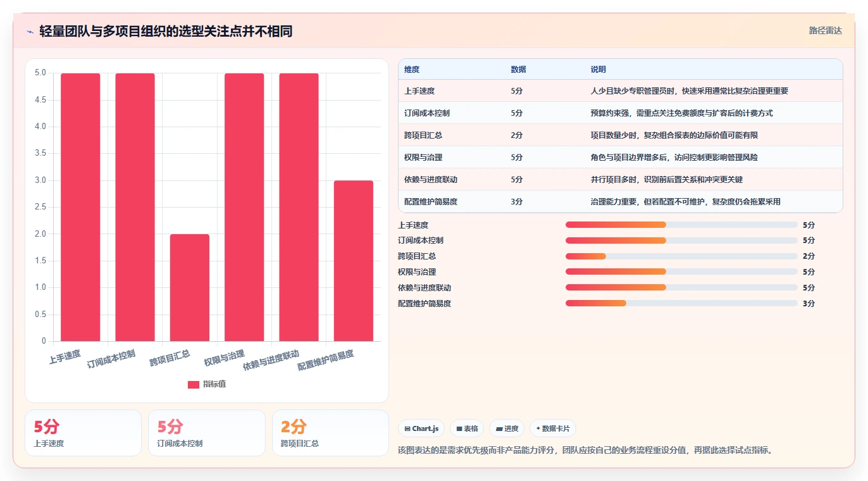This screenshot has width=868, height=481.
Task: Open the 跨项目汇总 2分 data card
Action: 330,433
